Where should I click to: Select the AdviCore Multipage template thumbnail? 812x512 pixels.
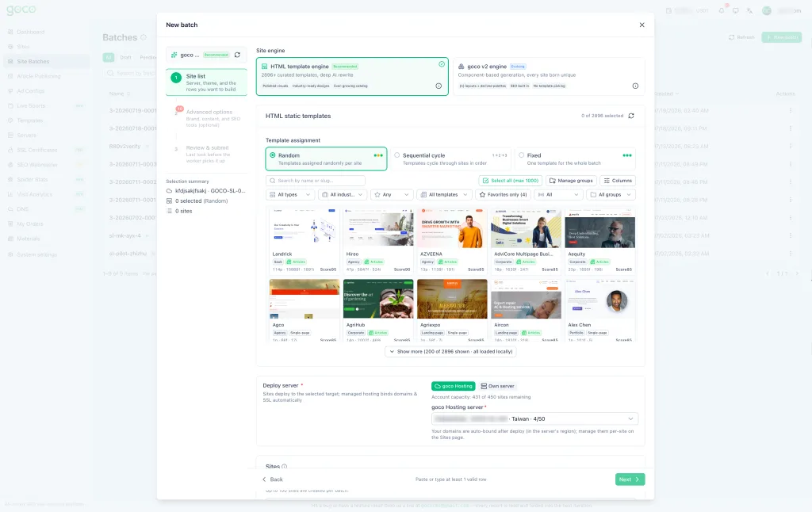(526, 227)
